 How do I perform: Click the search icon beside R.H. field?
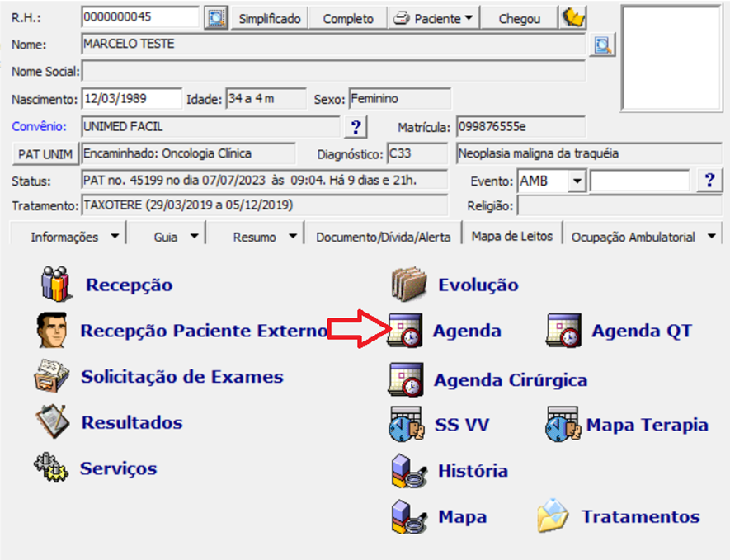[216, 18]
